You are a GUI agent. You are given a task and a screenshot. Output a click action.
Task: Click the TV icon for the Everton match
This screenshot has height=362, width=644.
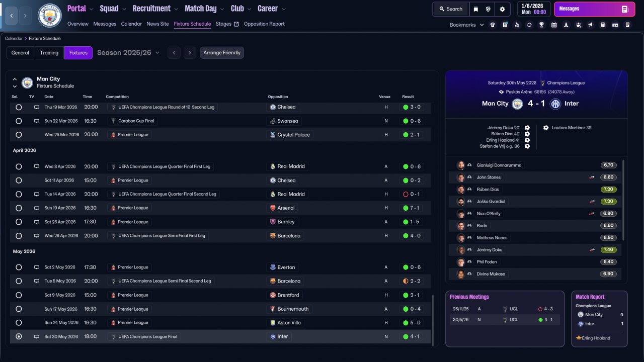click(37, 267)
